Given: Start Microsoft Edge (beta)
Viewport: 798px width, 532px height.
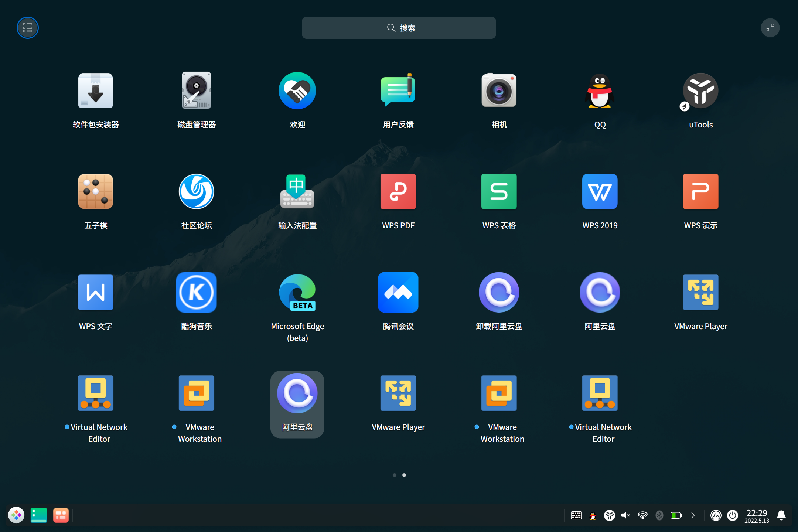Looking at the screenshot, I should click(x=297, y=292).
